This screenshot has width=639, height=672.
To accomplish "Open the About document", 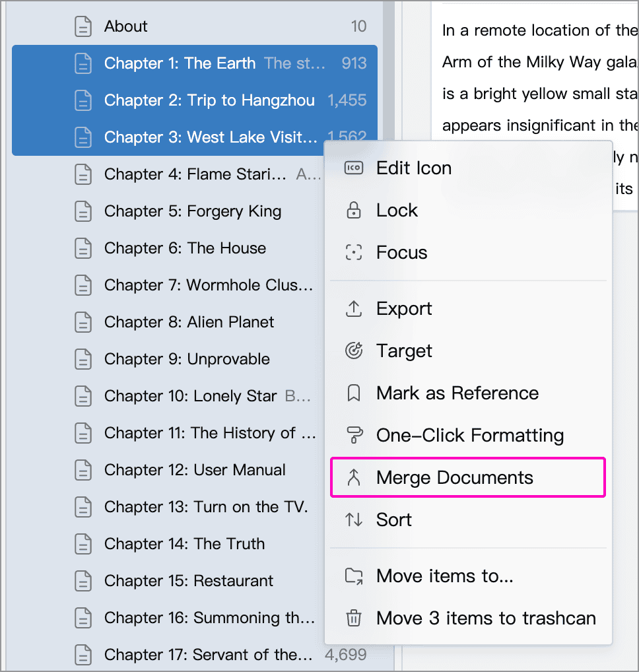I will (x=195, y=26).
